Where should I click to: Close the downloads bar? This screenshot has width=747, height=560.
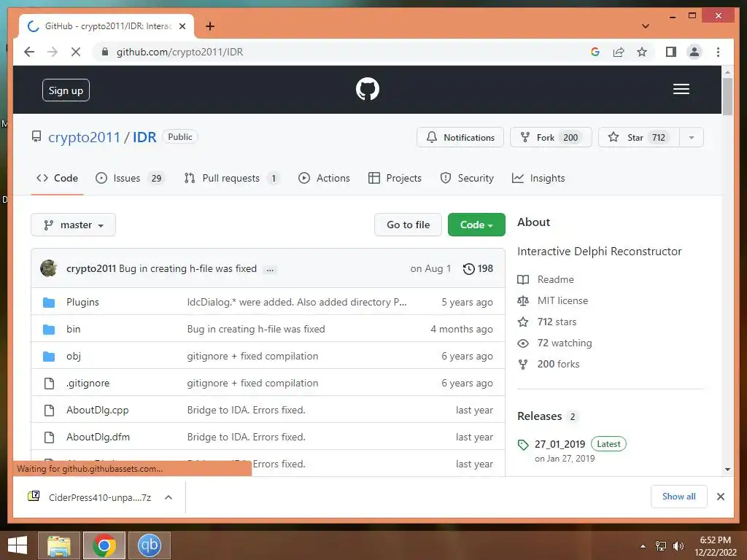721,497
